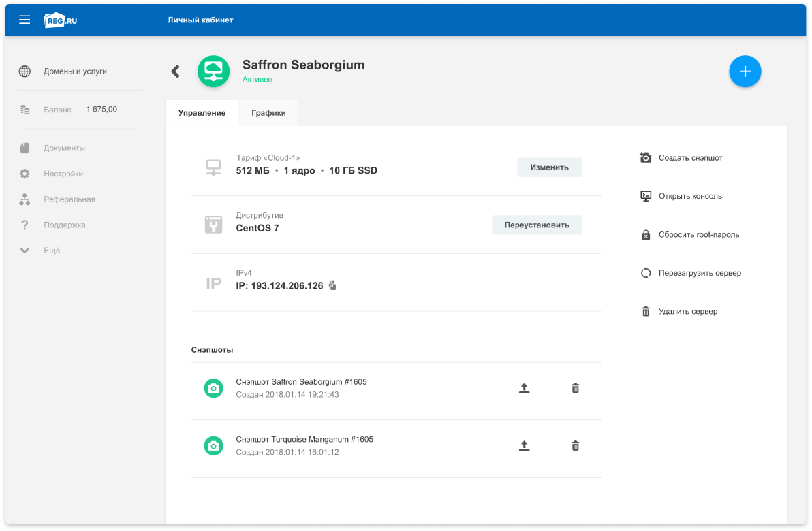Open the hamburger menu
This screenshot has width=812, height=531.
pyautogui.click(x=25, y=20)
